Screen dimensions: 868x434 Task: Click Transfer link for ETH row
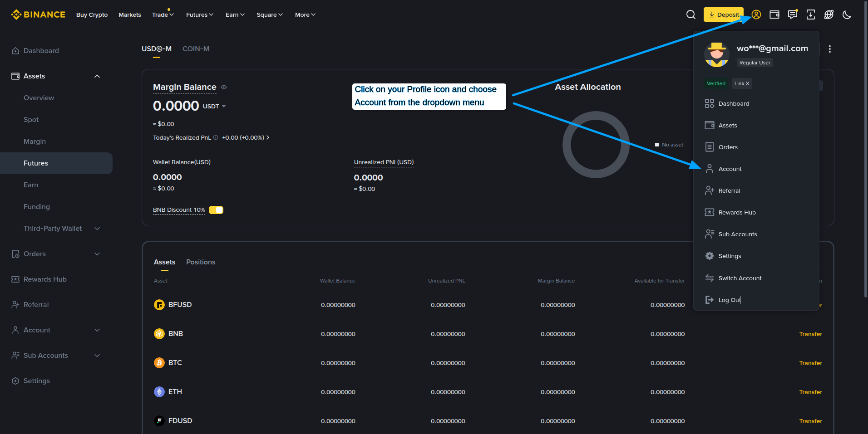coord(811,392)
